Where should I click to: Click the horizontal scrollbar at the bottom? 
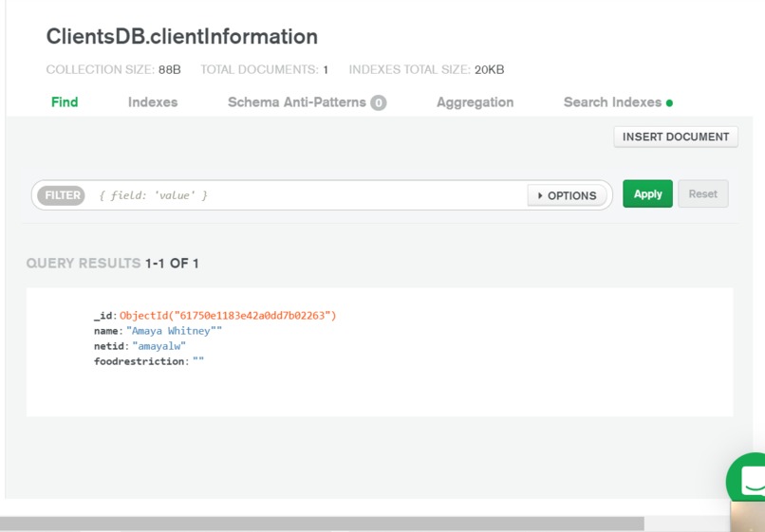323,523
